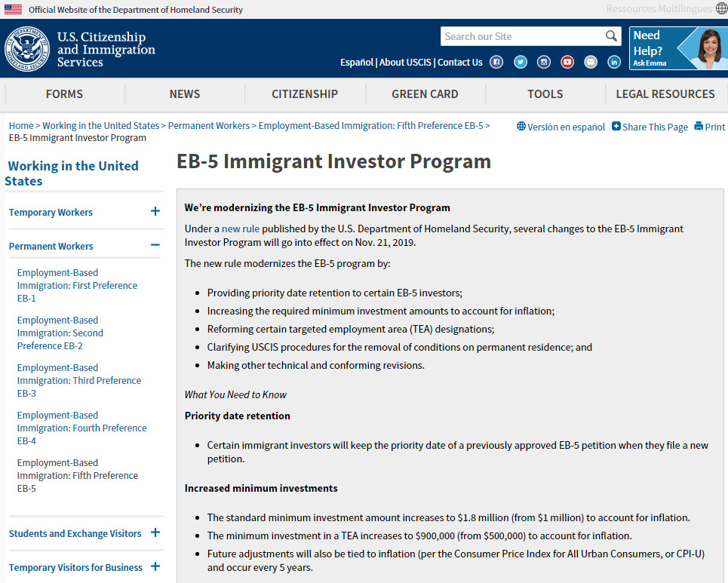Screen dimensions: 728x583
Task: Open Second Preference EB-2 sidebar link
Action: coord(60,333)
